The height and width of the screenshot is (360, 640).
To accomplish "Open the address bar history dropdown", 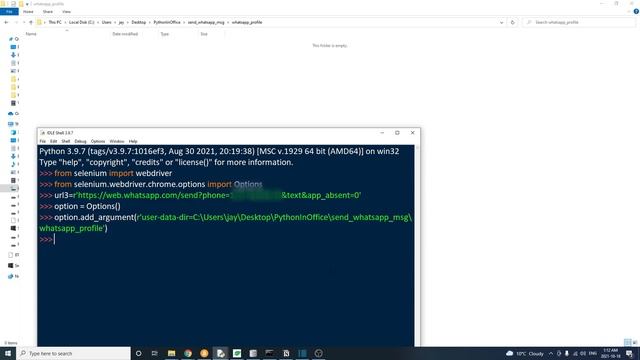I will (501, 22).
